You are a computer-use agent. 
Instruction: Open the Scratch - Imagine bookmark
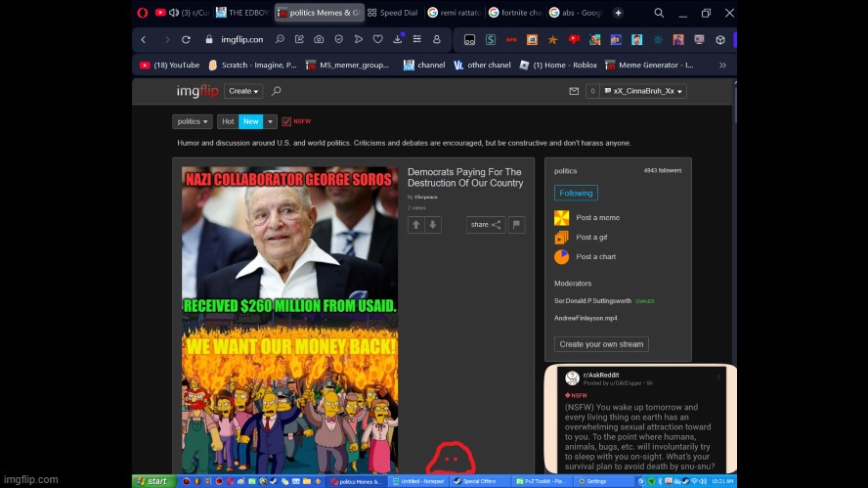click(253, 65)
